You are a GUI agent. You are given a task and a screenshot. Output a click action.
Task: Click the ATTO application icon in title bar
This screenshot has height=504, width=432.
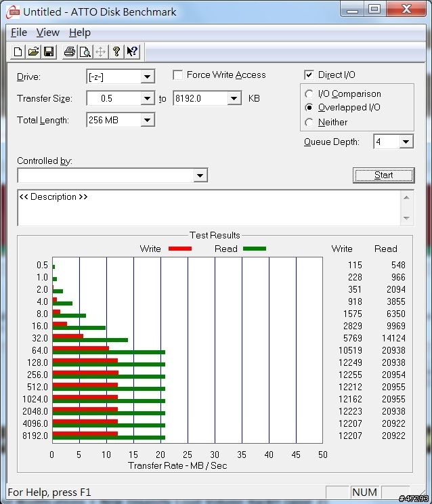[x=13, y=12]
